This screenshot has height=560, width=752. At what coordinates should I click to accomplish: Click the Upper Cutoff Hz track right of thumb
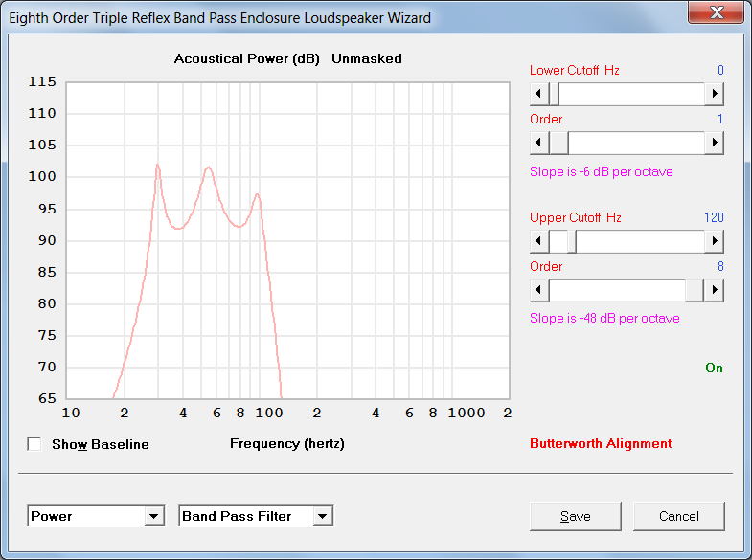[x=640, y=241]
